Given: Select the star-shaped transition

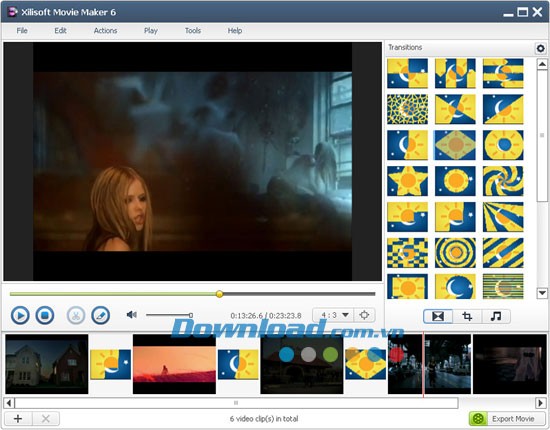Looking at the screenshot, I should tap(407, 181).
